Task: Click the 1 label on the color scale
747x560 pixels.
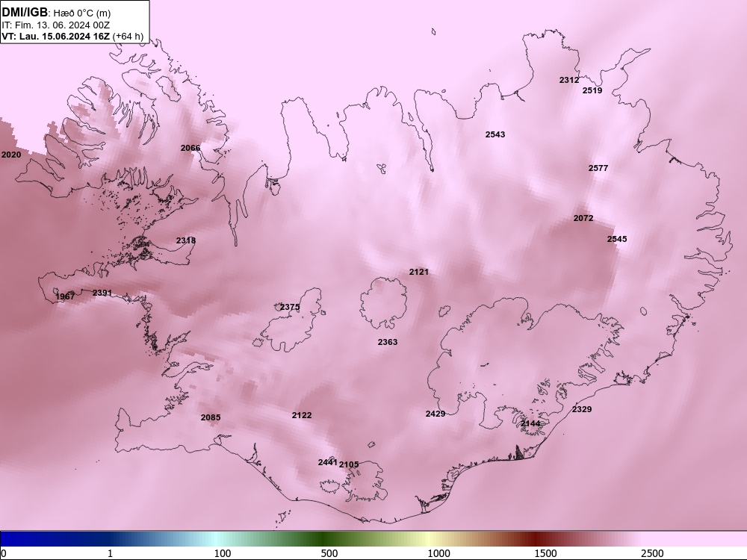Action: pos(110,553)
